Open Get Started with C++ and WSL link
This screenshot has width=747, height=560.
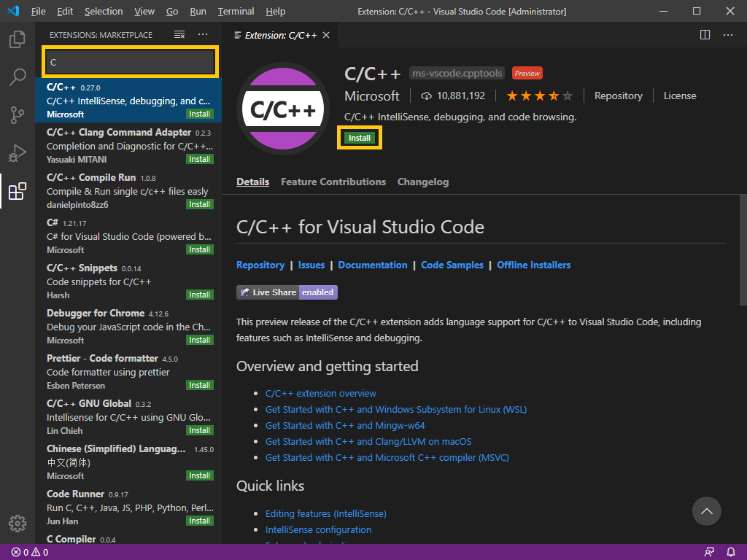396,410
